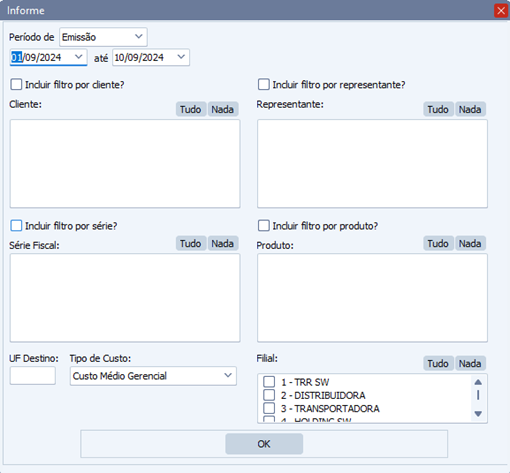Expand the end date 10/09/2024 picker

click(181, 57)
